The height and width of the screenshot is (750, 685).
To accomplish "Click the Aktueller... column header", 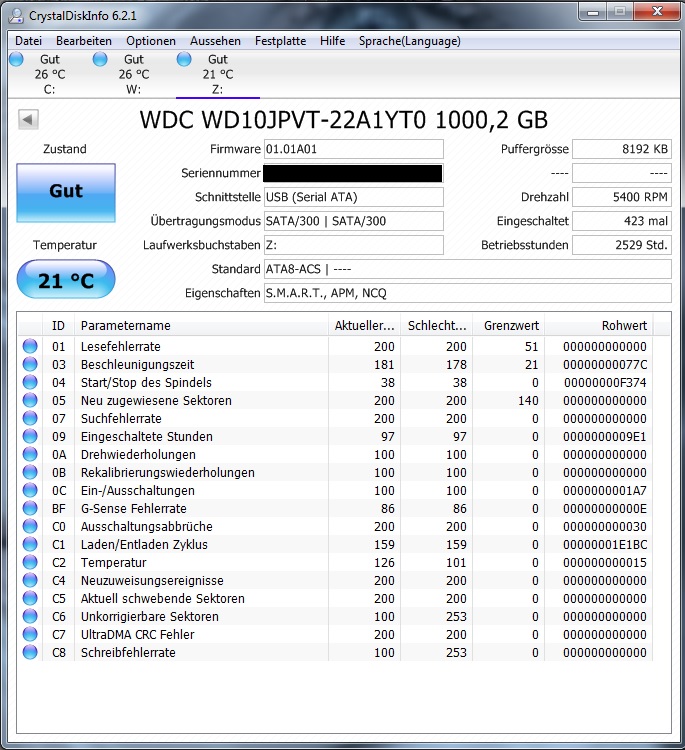I will point(365,325).
